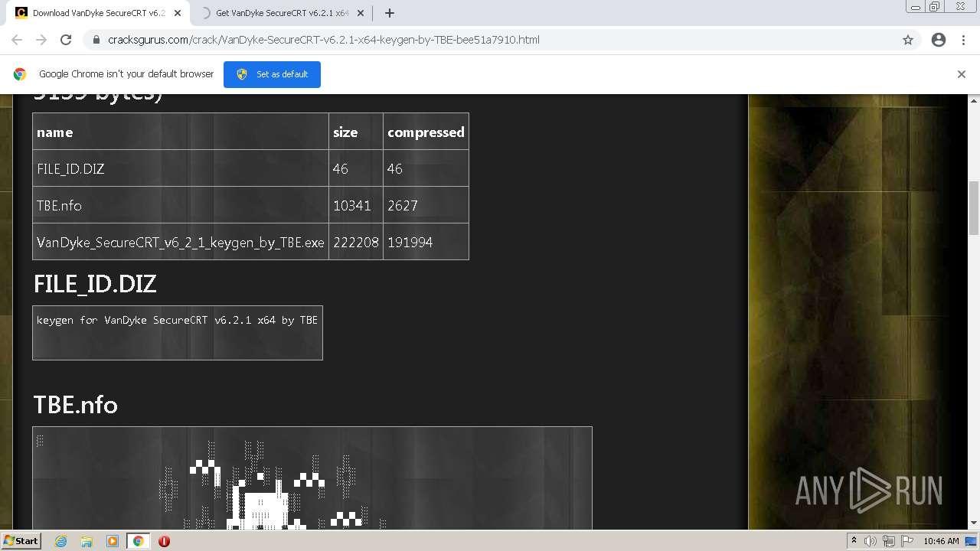Select the 'FILE_ID.DIZ' table cell

[181, 168]
